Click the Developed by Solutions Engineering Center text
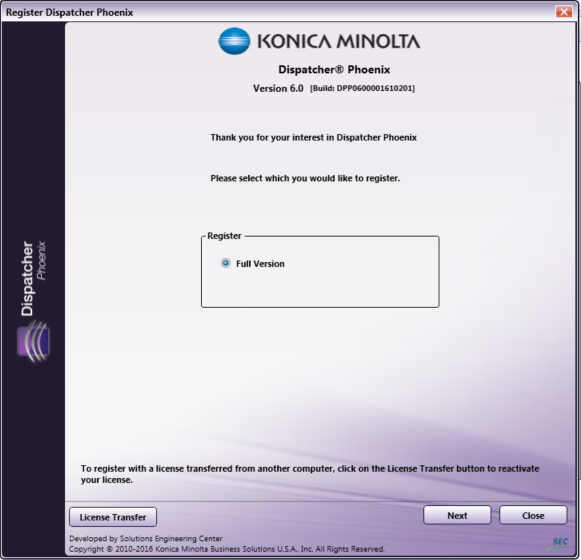 (146, 539)
